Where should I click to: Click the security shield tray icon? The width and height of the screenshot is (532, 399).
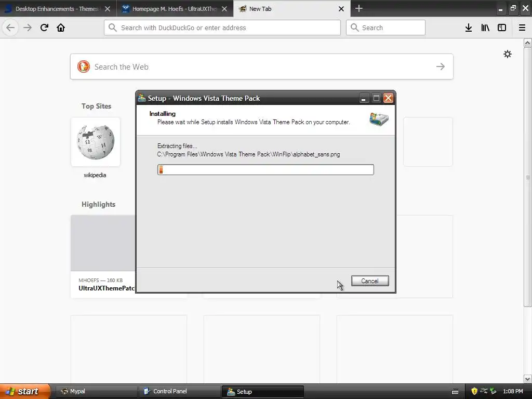tap(474, 391)
